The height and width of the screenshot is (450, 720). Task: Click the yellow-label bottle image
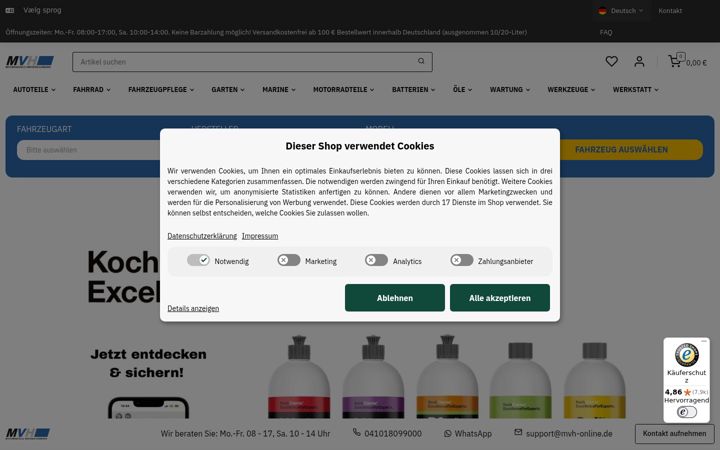point(595,380)
